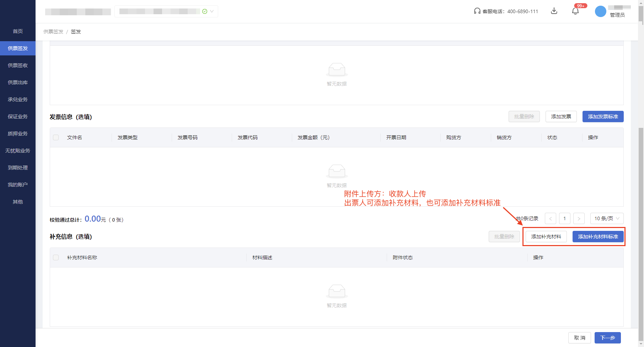This screenshot has height=347, width=644.
Task: Open 供票签收 in the sidebar
Action: 18,65
